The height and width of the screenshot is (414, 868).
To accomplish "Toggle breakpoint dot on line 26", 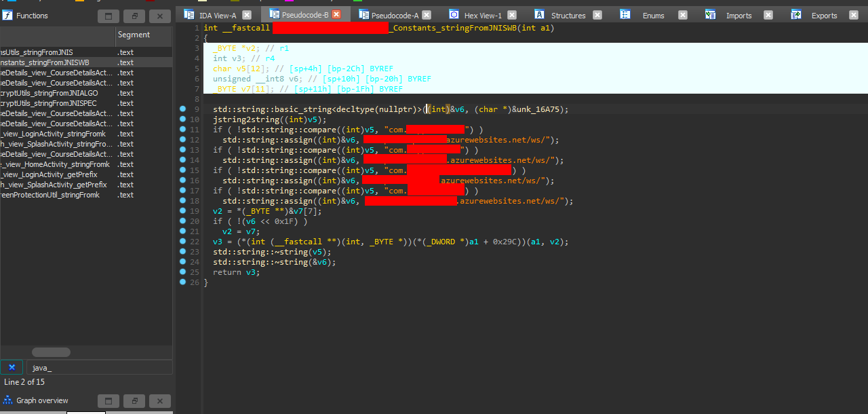I will click(x=182, y=282).
